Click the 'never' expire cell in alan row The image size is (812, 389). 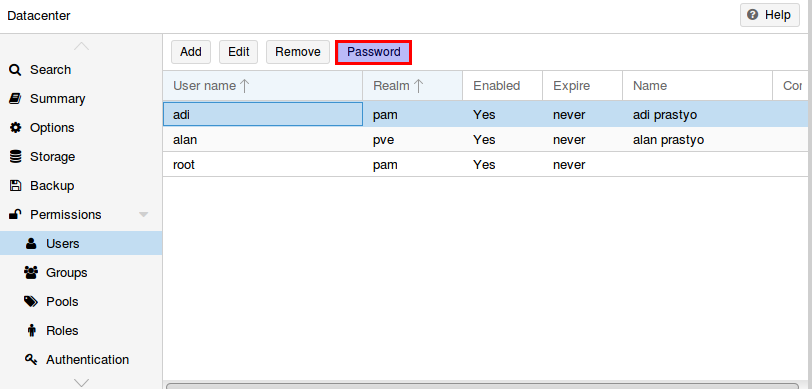click(582, 140)
